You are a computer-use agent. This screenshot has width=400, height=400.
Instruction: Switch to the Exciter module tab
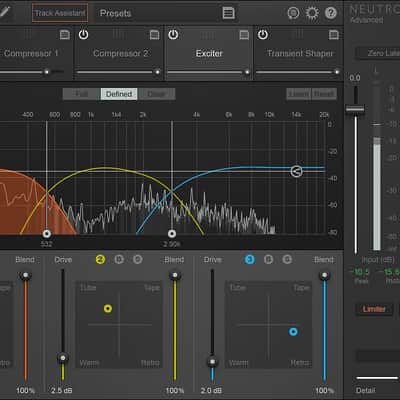point(209,53)
